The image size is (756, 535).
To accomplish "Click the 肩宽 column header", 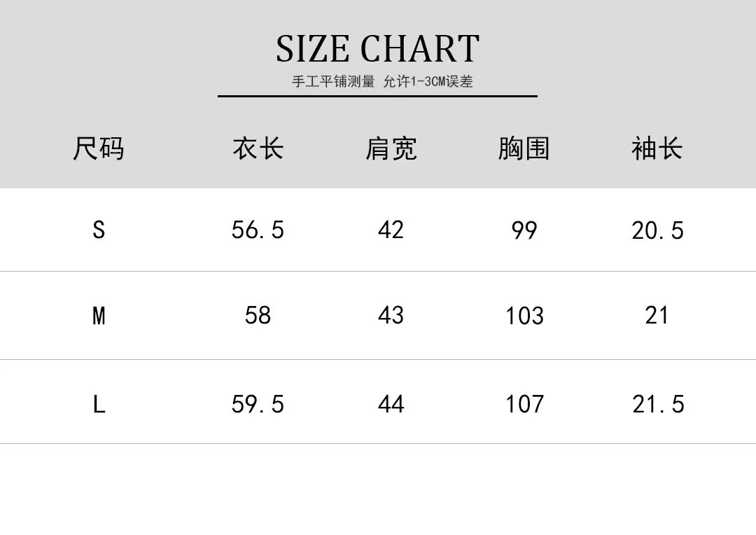I will pyautogui.click(x=391, y=148).
